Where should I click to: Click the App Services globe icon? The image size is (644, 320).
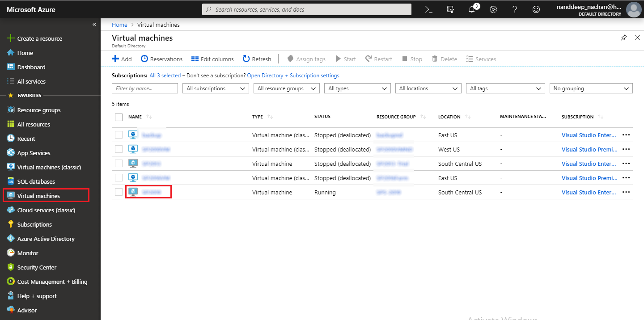coord(11,153)
